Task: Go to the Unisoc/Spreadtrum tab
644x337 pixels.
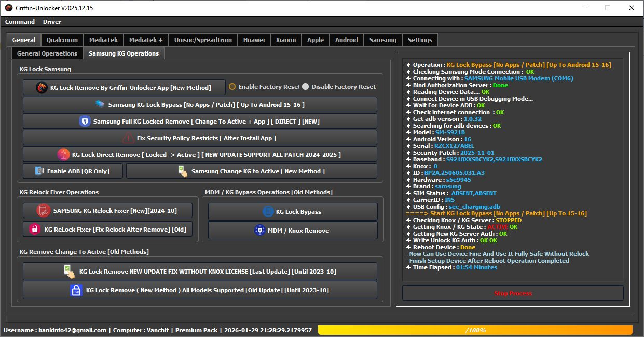Action: pyautogui.click(x=203, y=40)
